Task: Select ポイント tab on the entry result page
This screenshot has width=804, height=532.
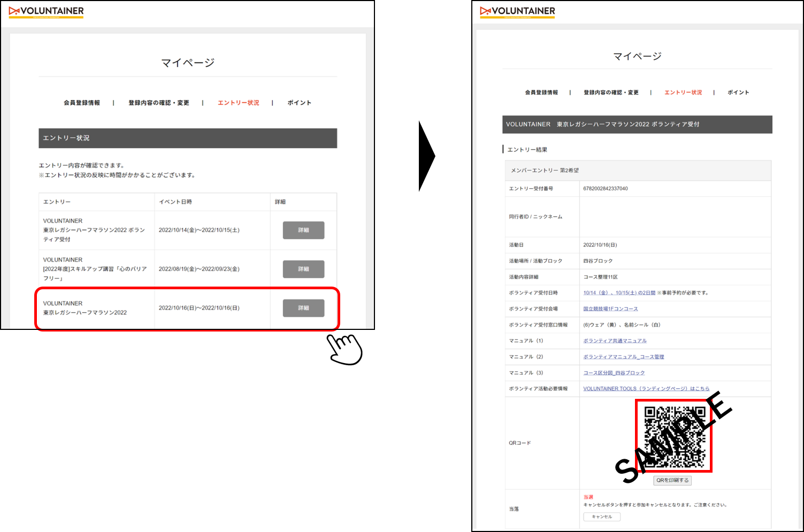Action: tap(738, 92)
